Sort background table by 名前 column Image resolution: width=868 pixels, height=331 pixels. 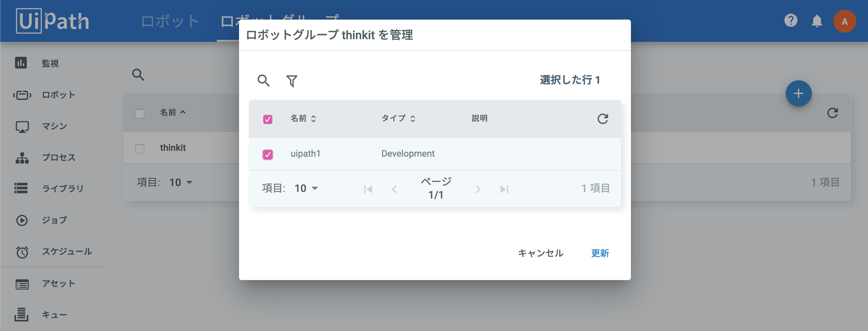point(172,113)
